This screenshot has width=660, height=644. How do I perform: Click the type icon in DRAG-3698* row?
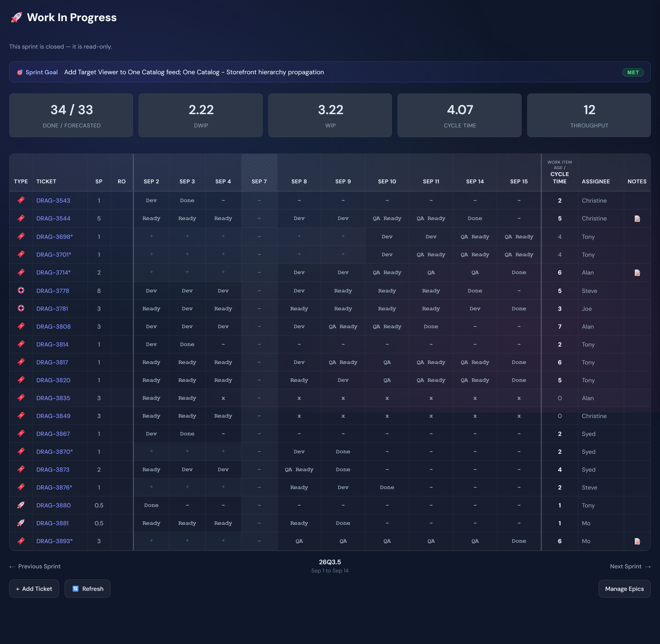tap(21, 237)
